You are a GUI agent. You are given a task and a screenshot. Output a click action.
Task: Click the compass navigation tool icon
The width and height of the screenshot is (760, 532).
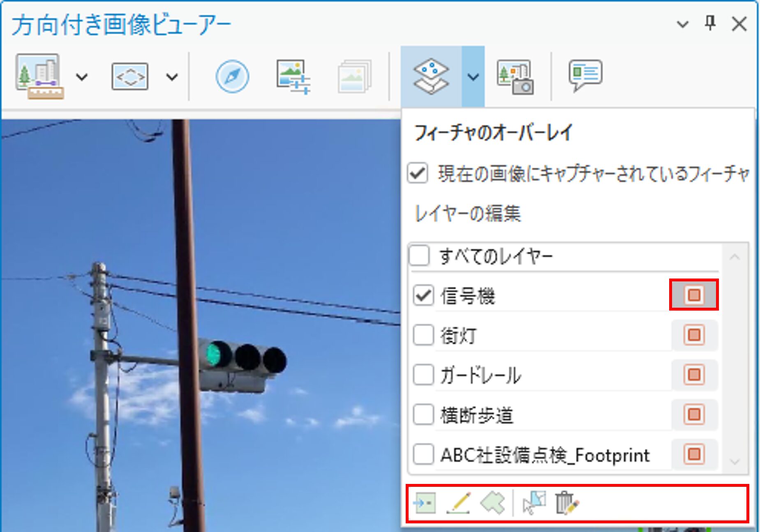(x=232, y=76)
